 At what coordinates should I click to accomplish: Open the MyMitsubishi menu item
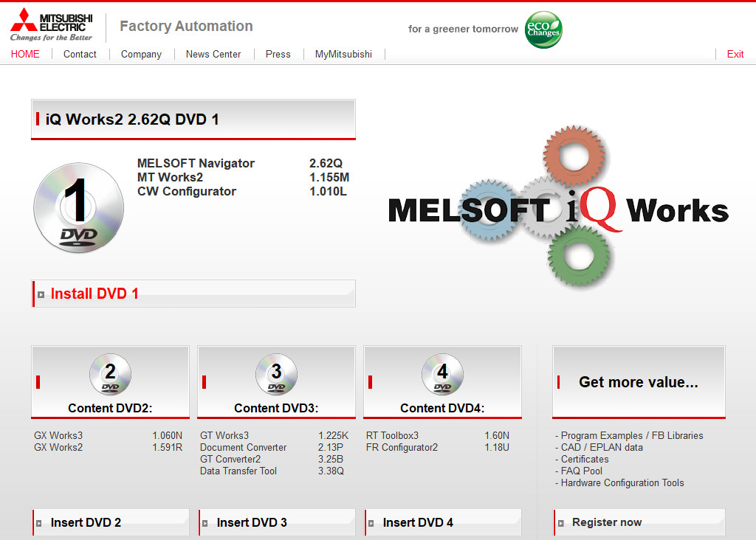[x=343, y=54]
